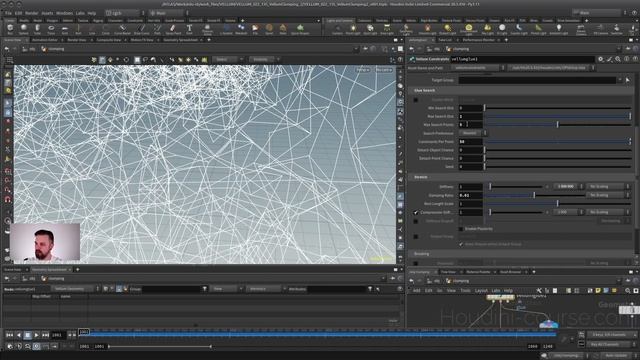Add a Camera from the shelf
Screen dimensions: 640x360
pos(337,29)
